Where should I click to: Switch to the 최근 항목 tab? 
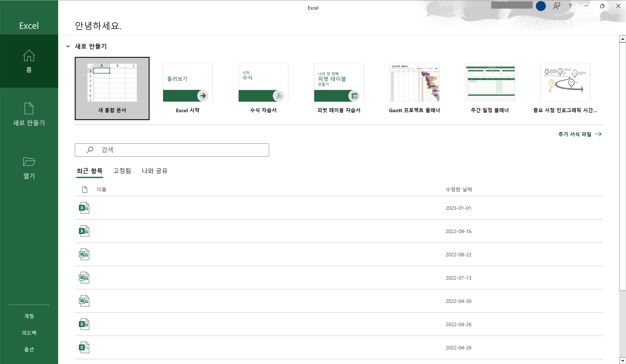89,171
